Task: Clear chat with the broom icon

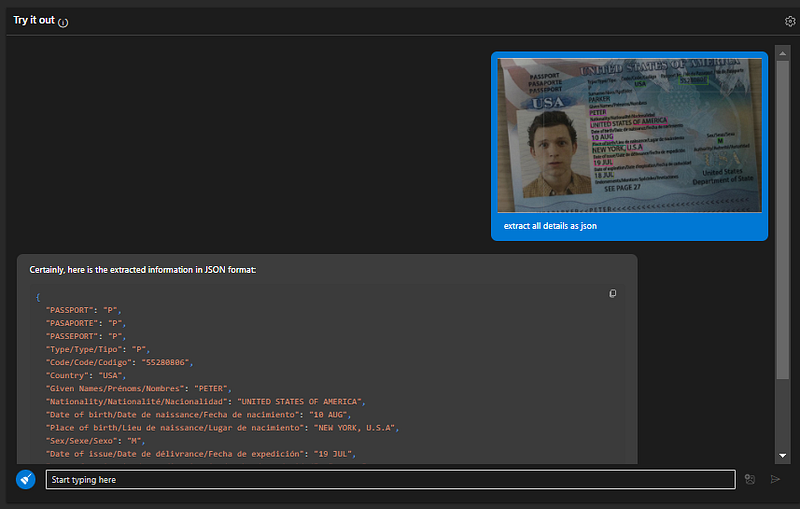Action: coord(26,479)
